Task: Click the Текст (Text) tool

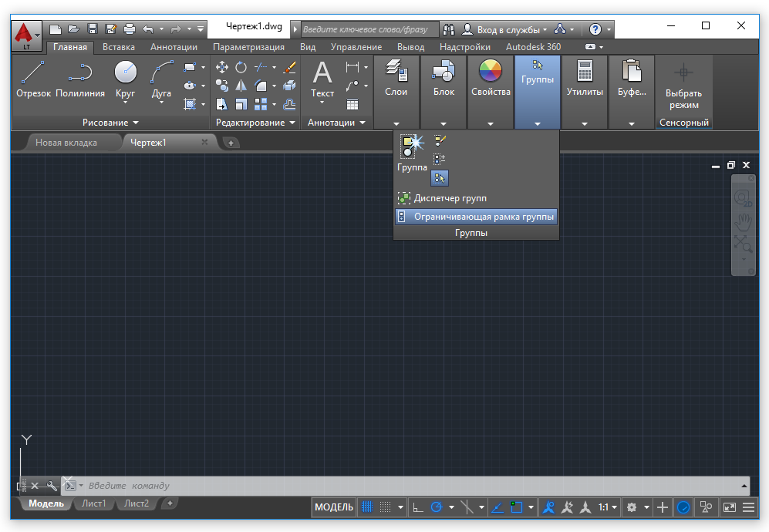Action: point(322,80)
